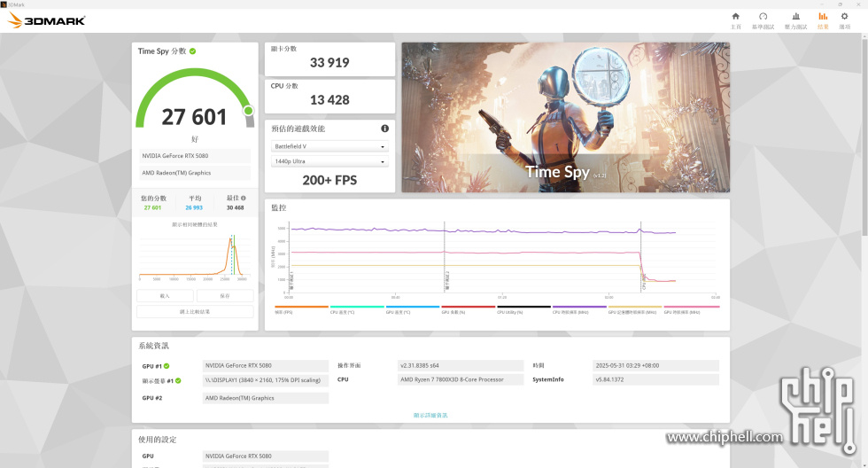
Task: Toggle the CPU Utility (%) black legend item
Action: 523,309
